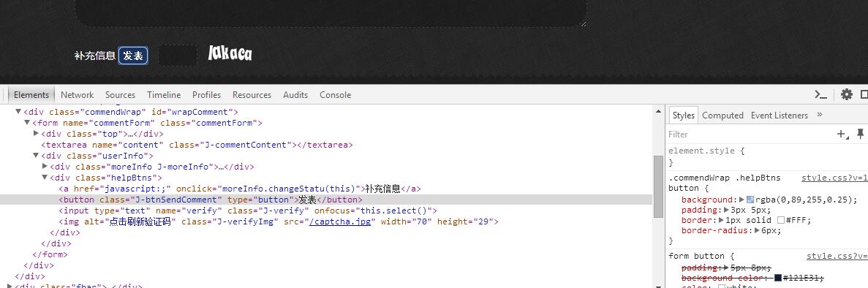Viewport: 868px width, 288px height.
Task: Click the struck-out background-color property name
Action: point(724,278)
